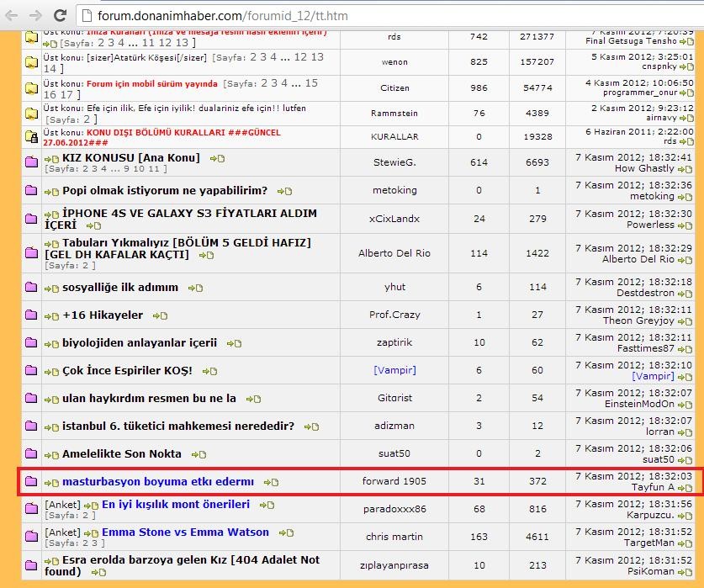View profile of author [Vampir] in author column
The width and height of the screenshot is (704, 588).
(394, 370)
